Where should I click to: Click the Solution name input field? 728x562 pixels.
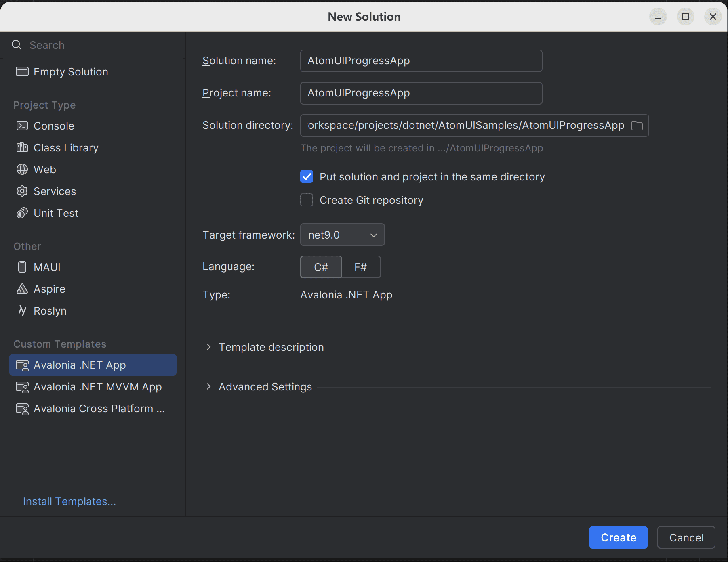pos(421,61)
